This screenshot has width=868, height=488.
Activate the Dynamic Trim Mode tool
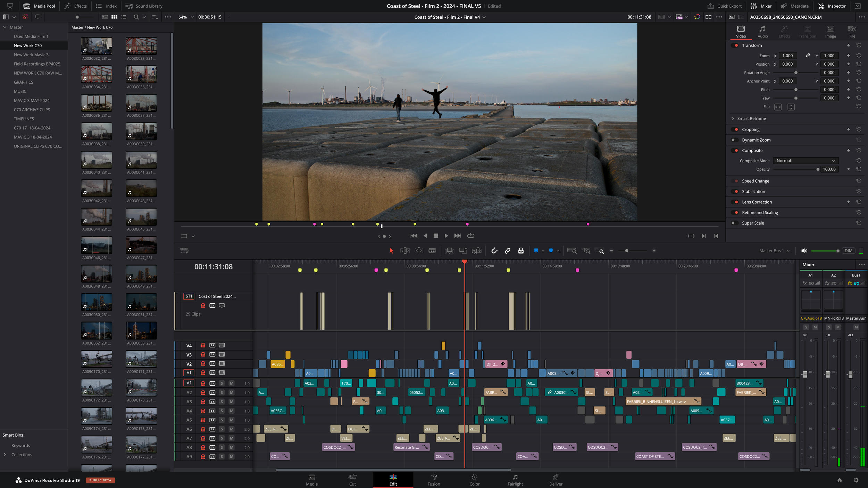click(419, 251)
